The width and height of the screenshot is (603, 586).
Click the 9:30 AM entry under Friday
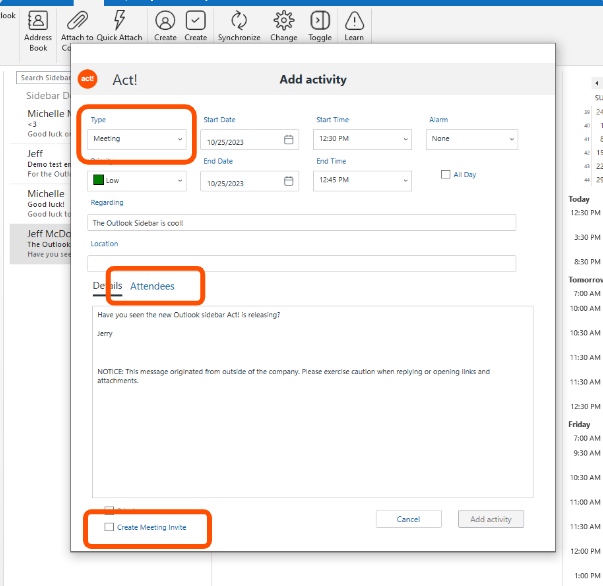586,453
